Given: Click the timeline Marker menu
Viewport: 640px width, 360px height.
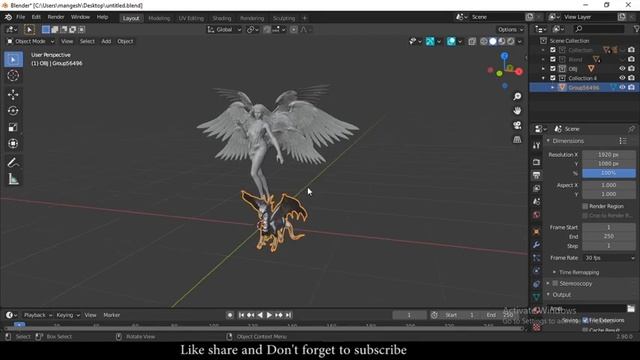Looking at the screenshot, I should pos(111,315).
